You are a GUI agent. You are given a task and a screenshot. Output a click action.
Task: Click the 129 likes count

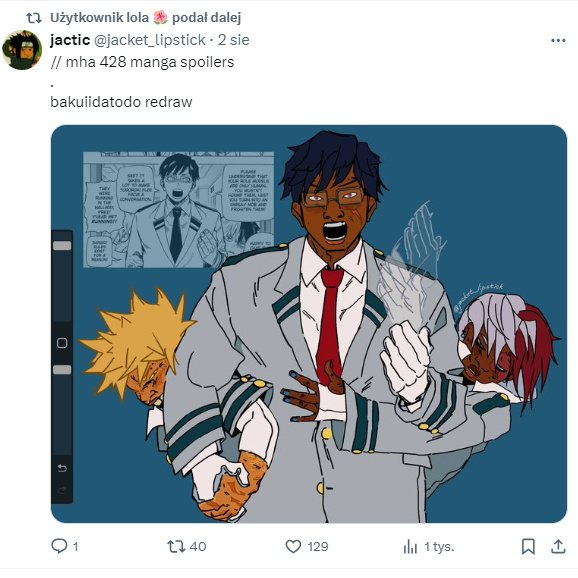318,546
